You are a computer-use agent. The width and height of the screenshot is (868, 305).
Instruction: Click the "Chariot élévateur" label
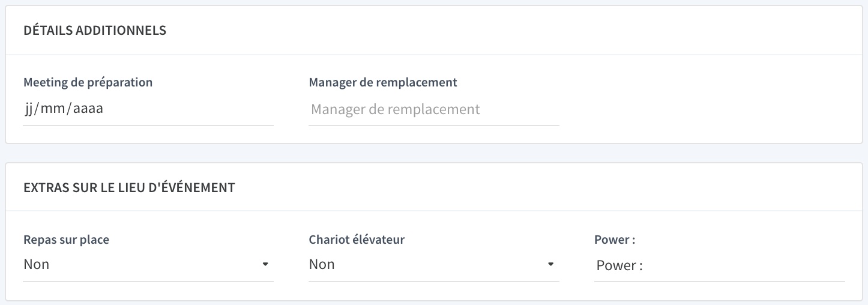357,240
